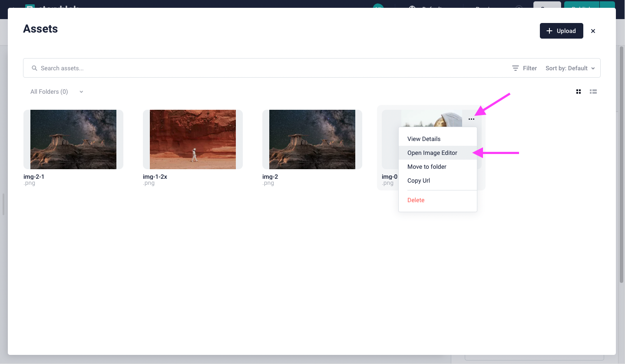
Task: Click the img-0 file name
Action: tap(390, 177)
